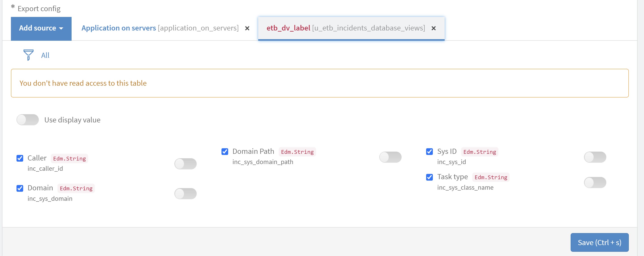
Task: Open the Add source dropdown
Action: 41,28
